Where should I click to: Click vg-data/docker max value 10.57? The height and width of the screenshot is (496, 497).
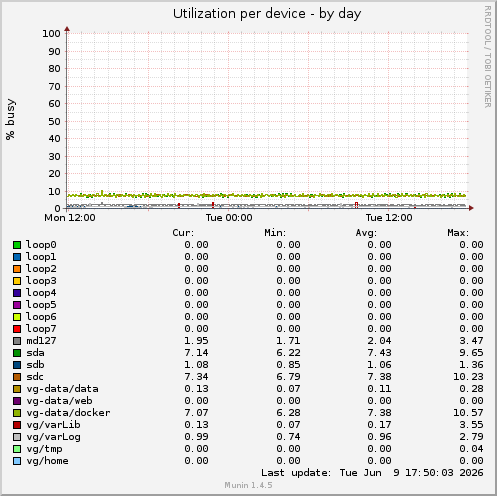(x=468, y=413)
